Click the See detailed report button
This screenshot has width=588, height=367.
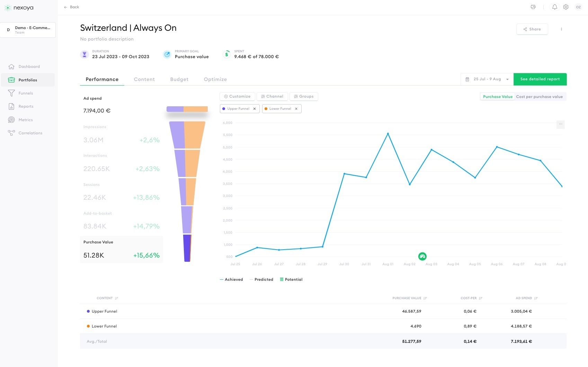coord(540,79)
